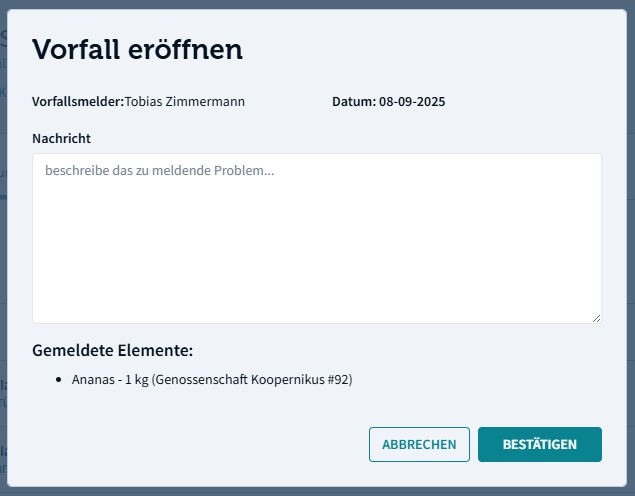Click the 'Vorfall eröffnen' dialog title

[137, 49]
